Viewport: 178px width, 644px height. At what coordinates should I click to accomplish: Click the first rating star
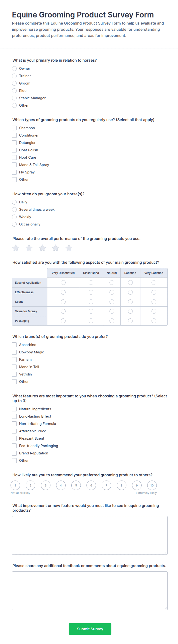point(16,248)
